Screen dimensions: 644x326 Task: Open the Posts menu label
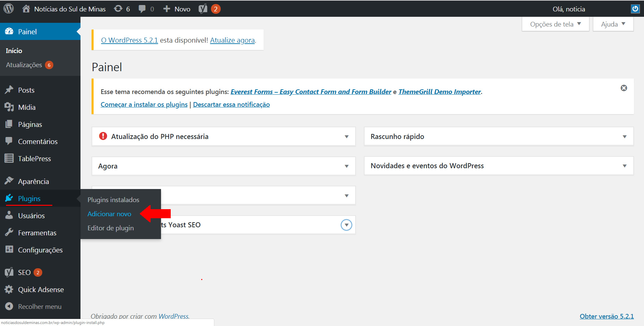pos(26,90)
